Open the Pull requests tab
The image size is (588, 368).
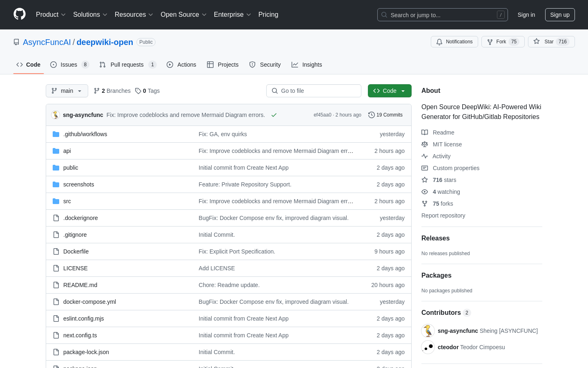127,65
